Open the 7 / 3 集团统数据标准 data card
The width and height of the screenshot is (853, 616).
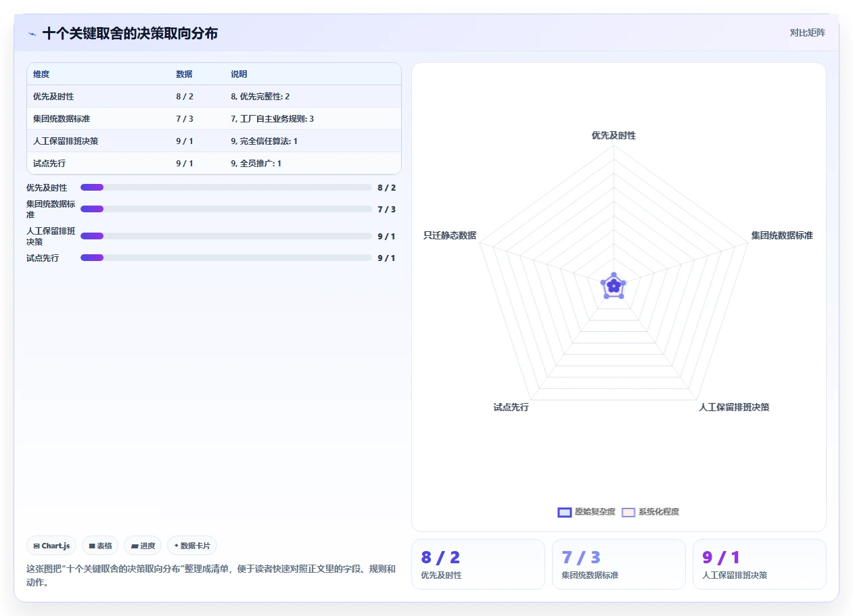click(x=618, y=564)
